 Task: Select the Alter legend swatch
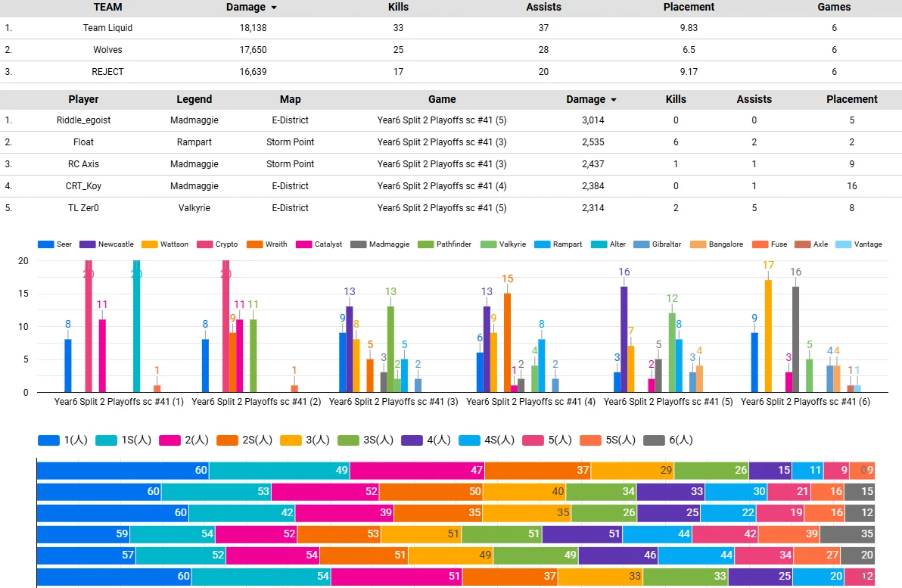[x=599, y=244]
